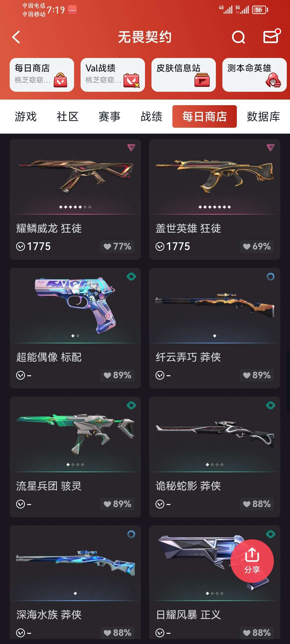290x644 pixels.
Task: Open the 深海水族 莽侠 skin card
Action: coord(75,582)
